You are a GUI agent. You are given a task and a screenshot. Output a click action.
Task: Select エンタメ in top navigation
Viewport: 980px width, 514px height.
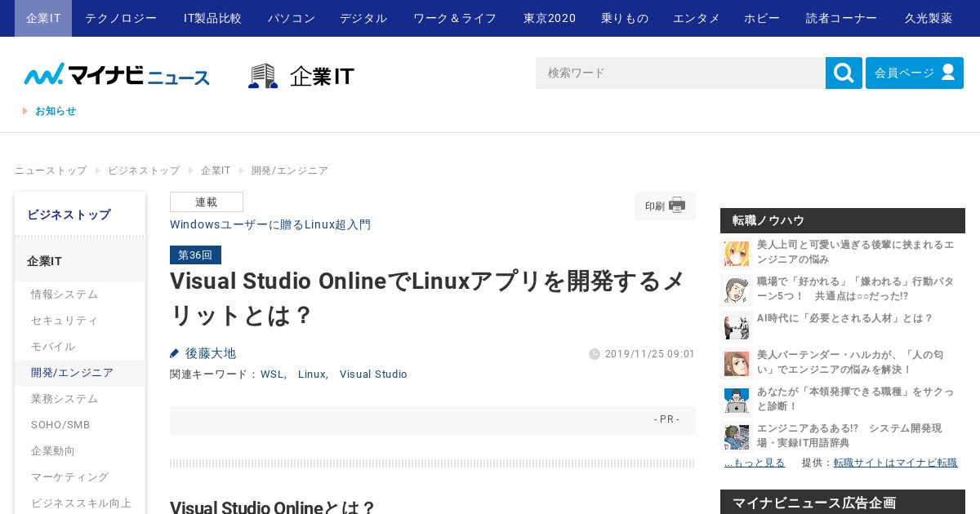click(x=697, y=18)
